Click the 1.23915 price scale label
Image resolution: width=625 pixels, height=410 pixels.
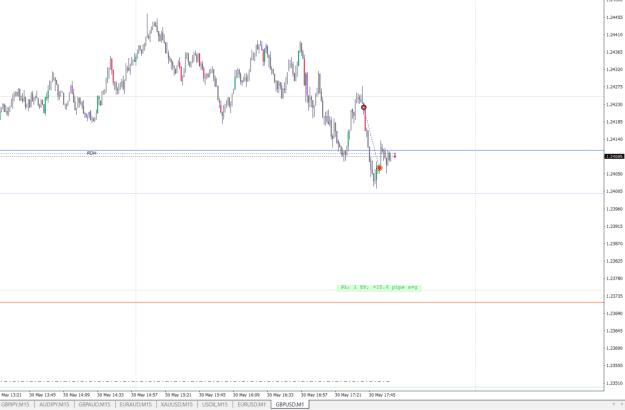click(614, 226)
